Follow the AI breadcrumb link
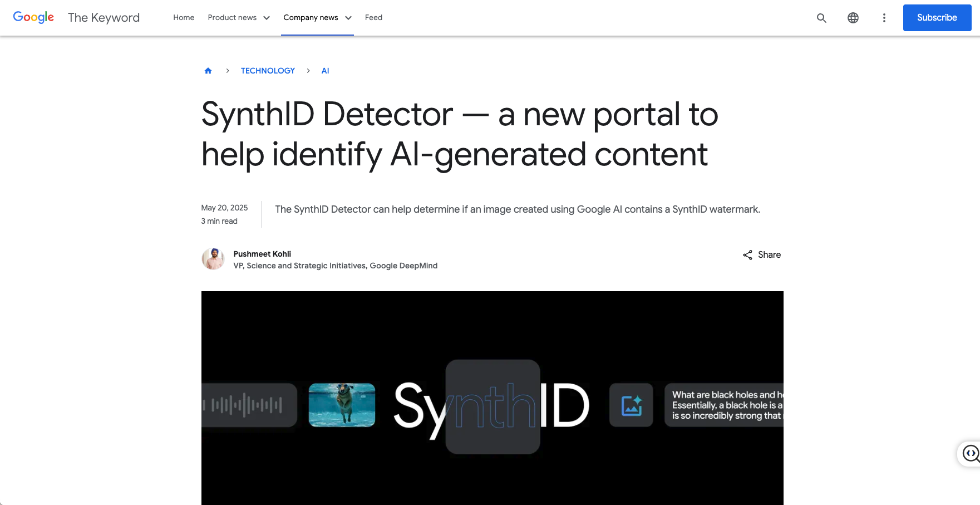Viewport: 980px width, 505px height. click(325, 71)
